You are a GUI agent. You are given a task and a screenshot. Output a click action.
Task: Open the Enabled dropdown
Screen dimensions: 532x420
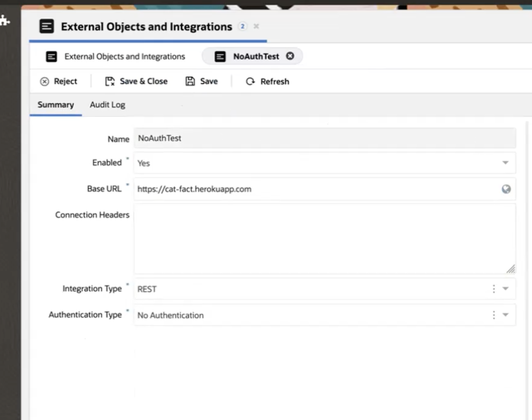pos(505,163)
